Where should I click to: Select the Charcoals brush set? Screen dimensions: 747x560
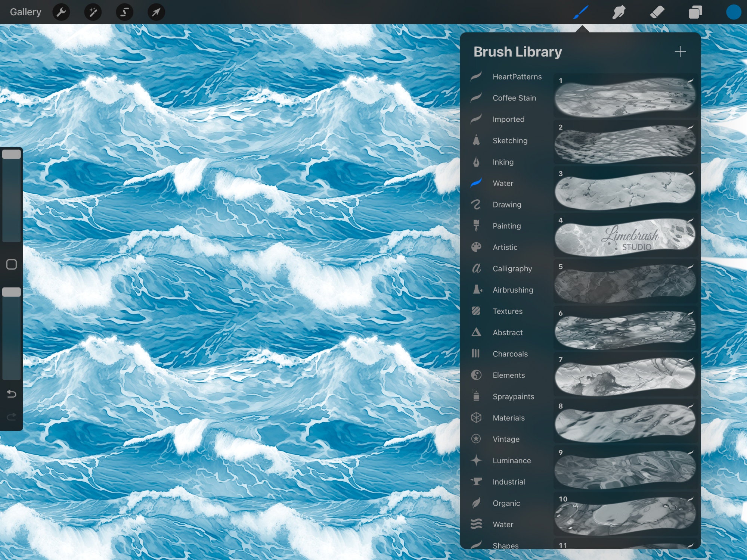click(510, 354)
